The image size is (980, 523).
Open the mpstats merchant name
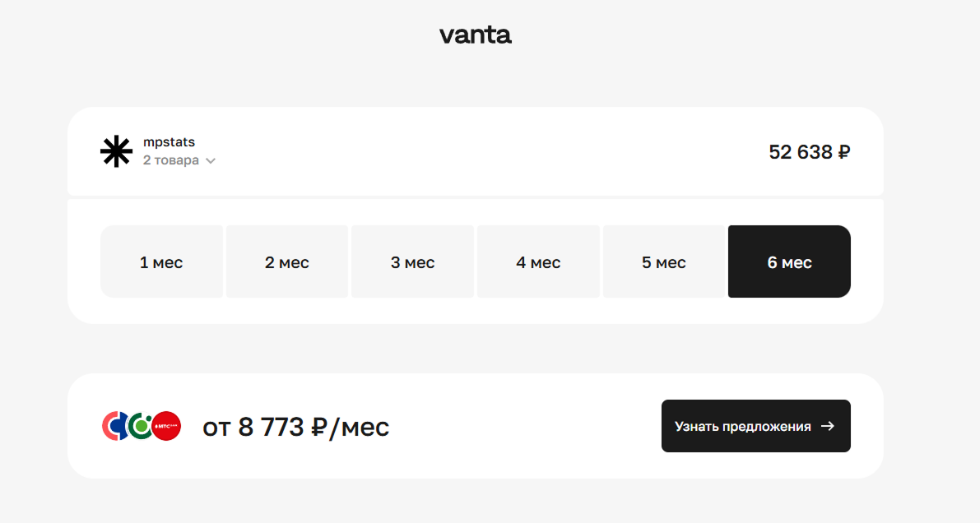[x=169, y=141]
